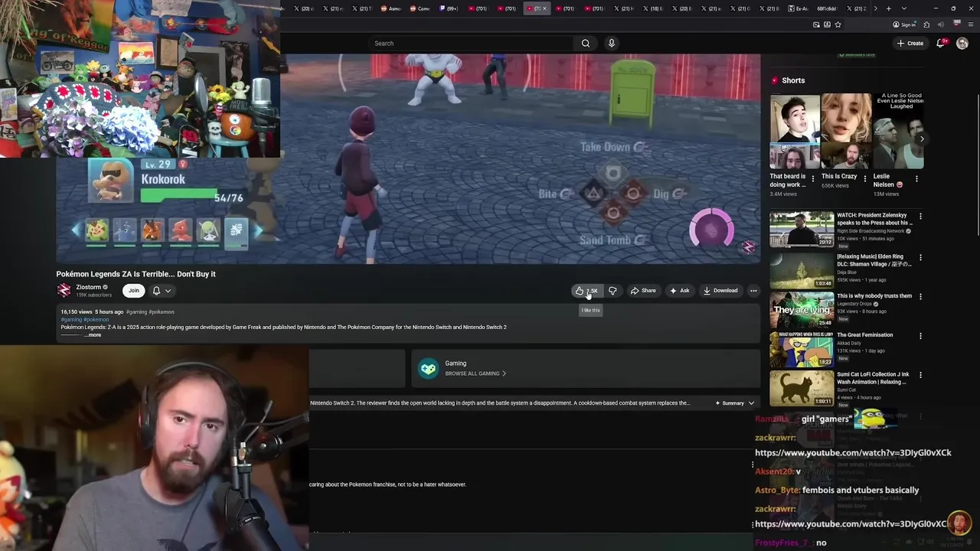Open options for 'That beard is doing work' Short
This screenshot has width=980, height=551.
click(813, 178)
